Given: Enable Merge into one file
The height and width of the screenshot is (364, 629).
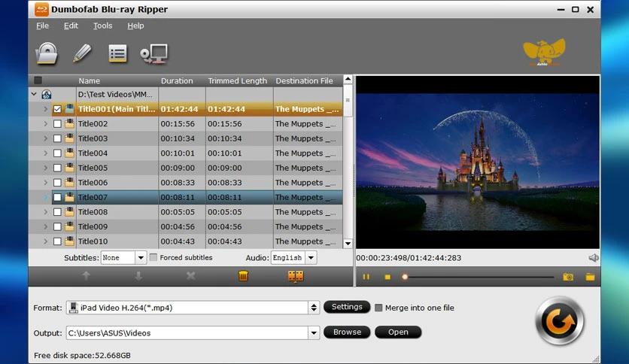Looking at the screenshot, I should (x=378, y=308).
